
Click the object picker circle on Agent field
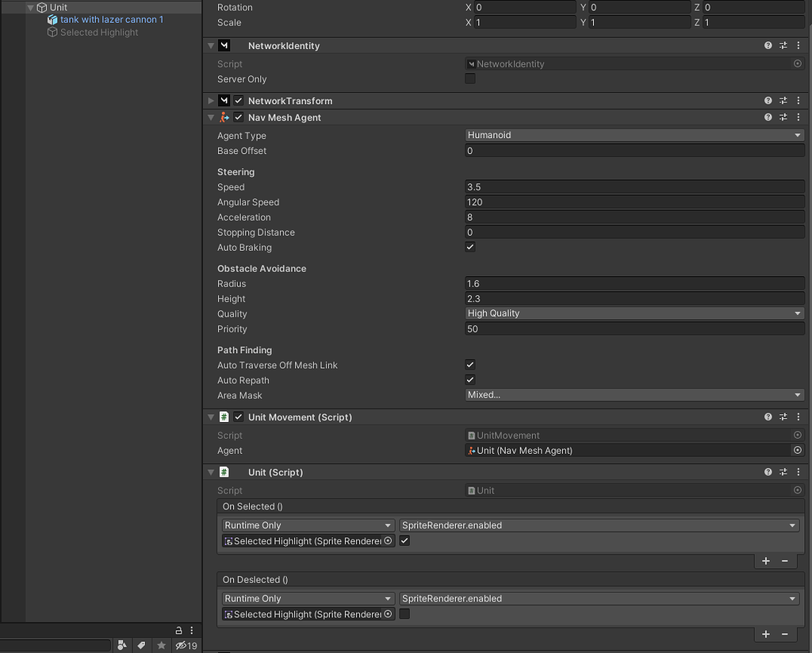(798, 450)
